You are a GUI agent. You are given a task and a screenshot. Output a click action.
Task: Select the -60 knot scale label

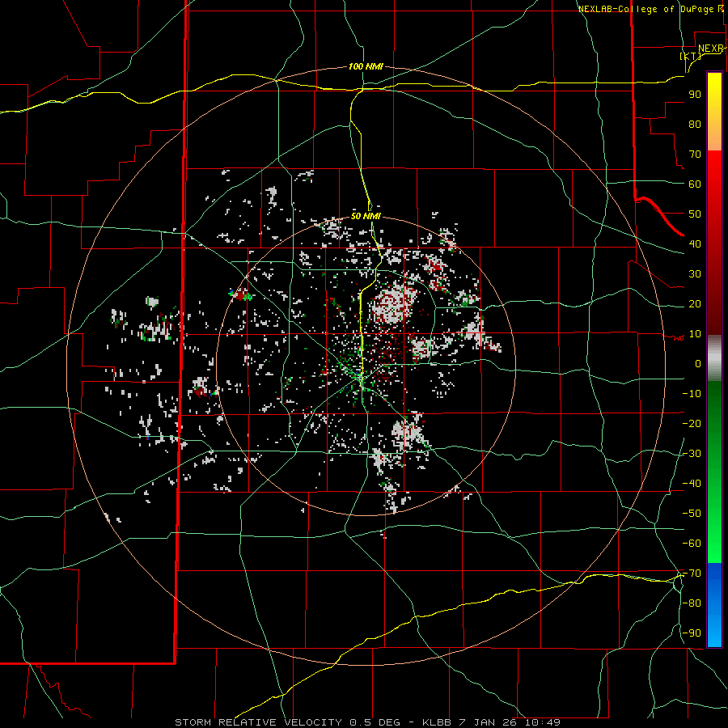pyautogui.click(x=692, y=544)
